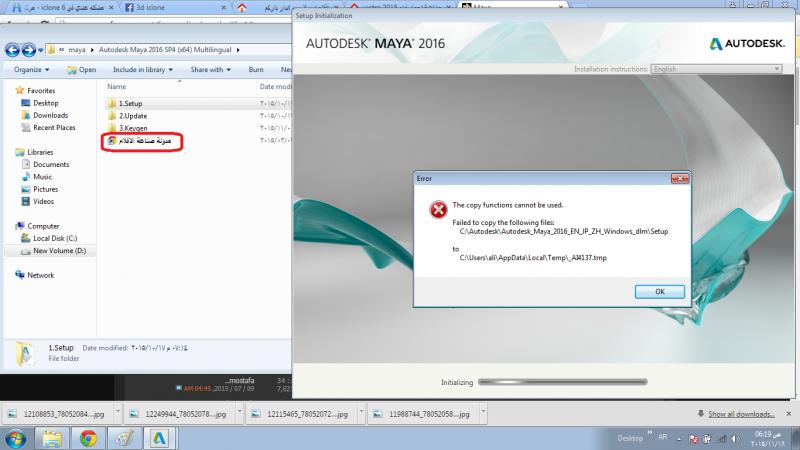
Task: Open Computer in navigation pane
Action: tap(43, 226)
